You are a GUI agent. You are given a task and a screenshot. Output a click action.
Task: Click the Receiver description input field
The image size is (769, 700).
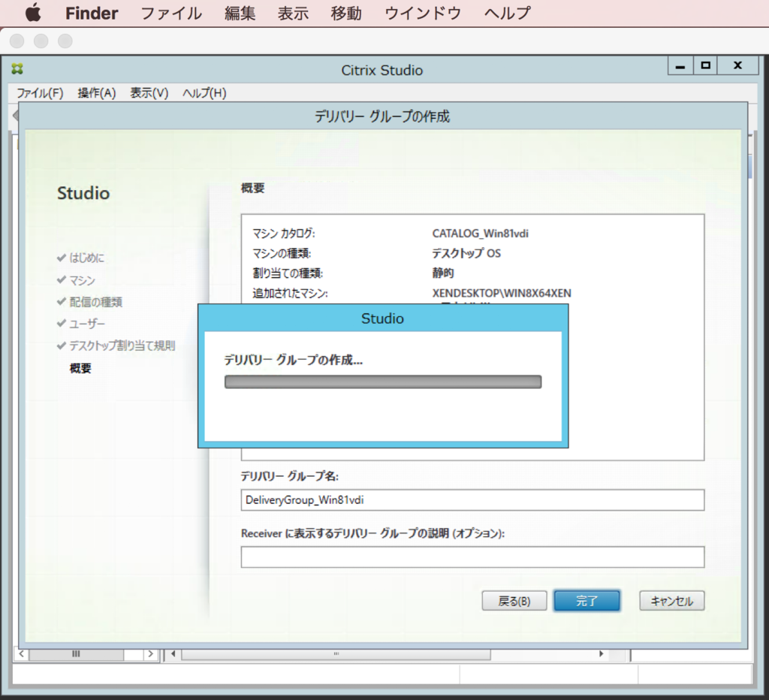point(472,557)
